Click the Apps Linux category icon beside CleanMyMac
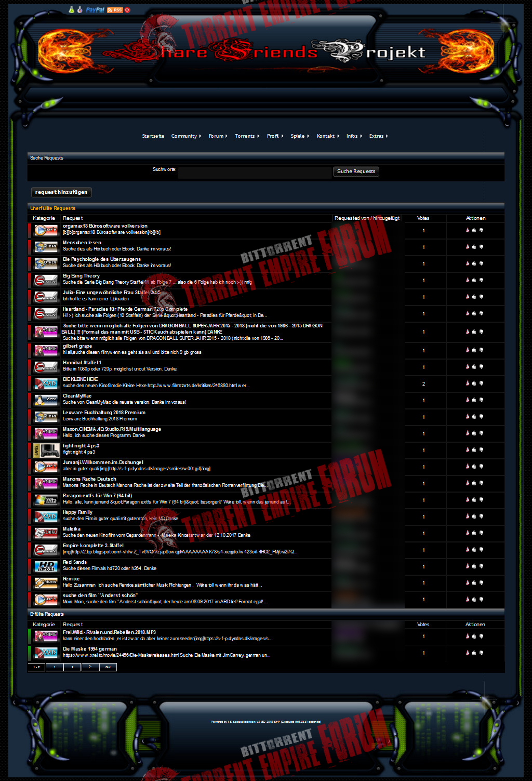 (46, 400)
